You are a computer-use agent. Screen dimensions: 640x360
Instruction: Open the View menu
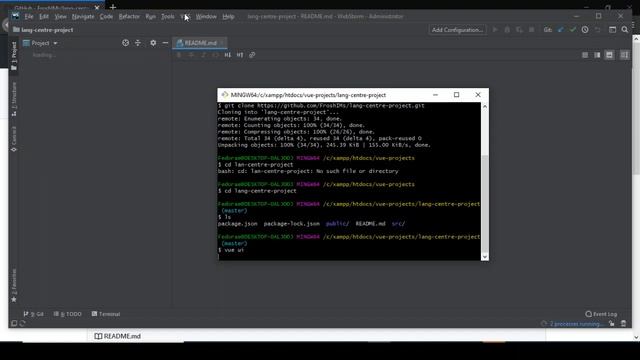(x=60, y=17)
